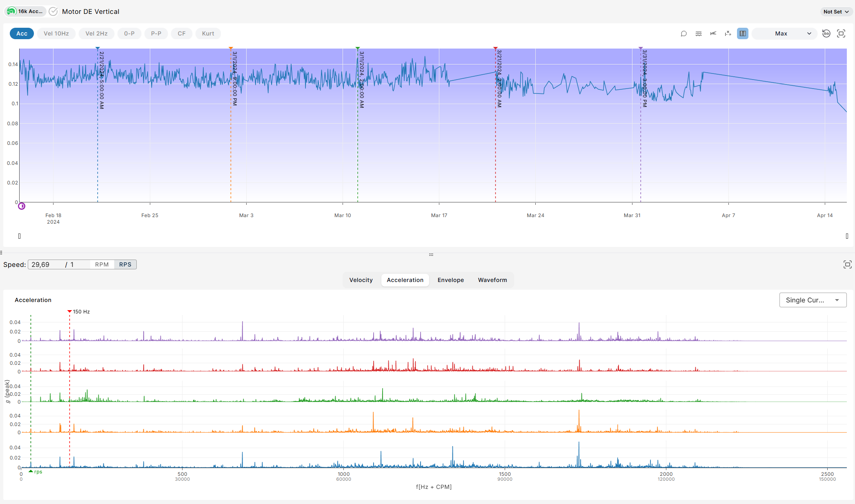The height and width of the screenshot is (504, 855).
Task: Switch to the Envelope tab
Action: pyautogui.click(x=450, y=280)
